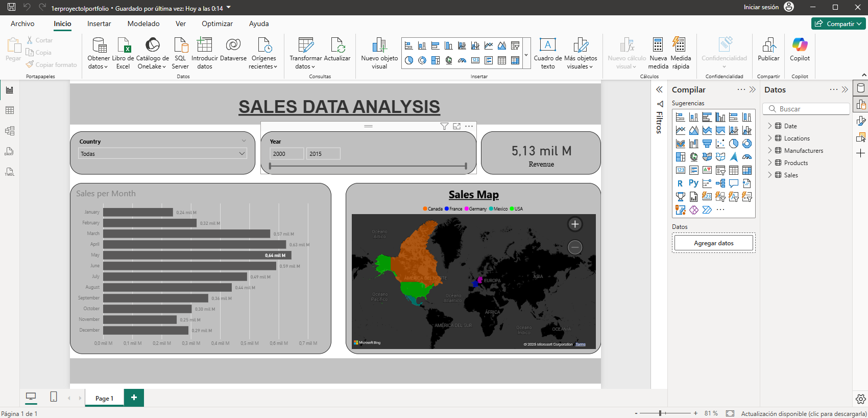Open TMDL view in left sidebar
Screen dimensions: 868x418
coord(10,172)
